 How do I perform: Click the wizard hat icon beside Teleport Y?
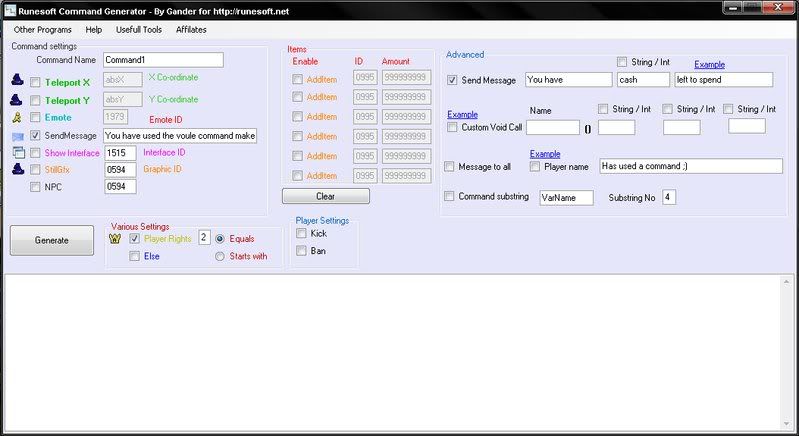click(x=17, y=99)
